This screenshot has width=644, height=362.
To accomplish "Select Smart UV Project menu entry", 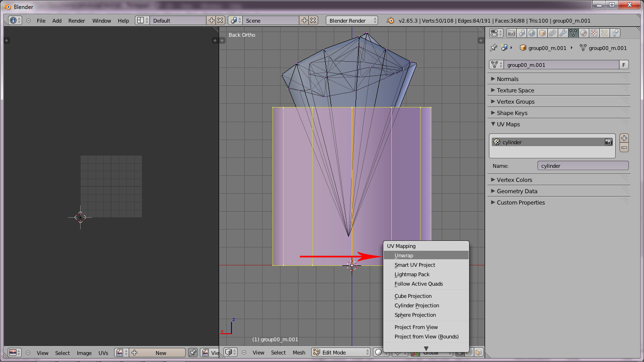I will (x=415, y=265).
